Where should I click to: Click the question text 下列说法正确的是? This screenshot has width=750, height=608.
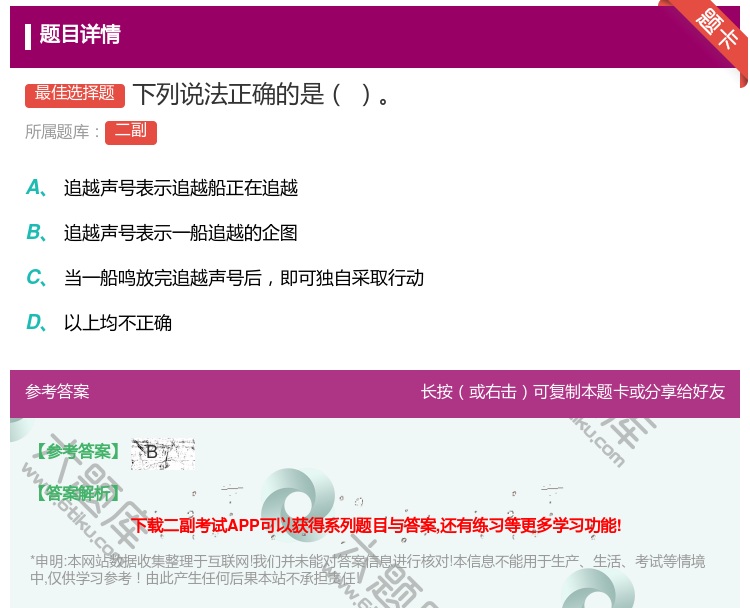pyautogui.click(x=262, y=94)
